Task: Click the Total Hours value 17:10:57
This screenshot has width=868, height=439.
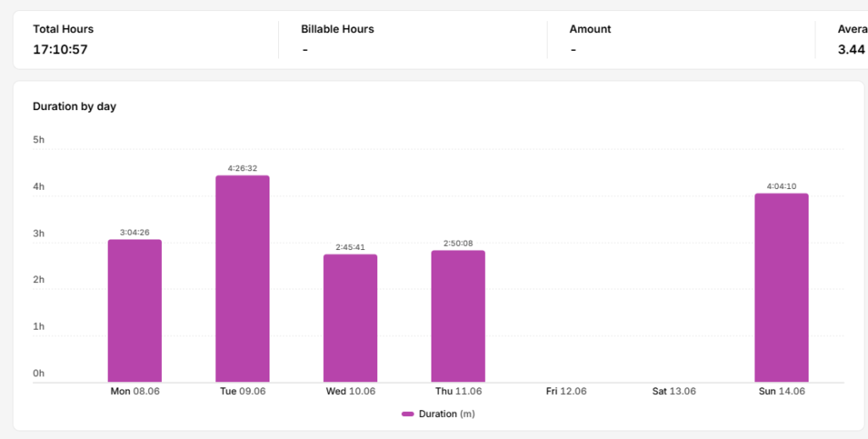Action: (60, 49)
